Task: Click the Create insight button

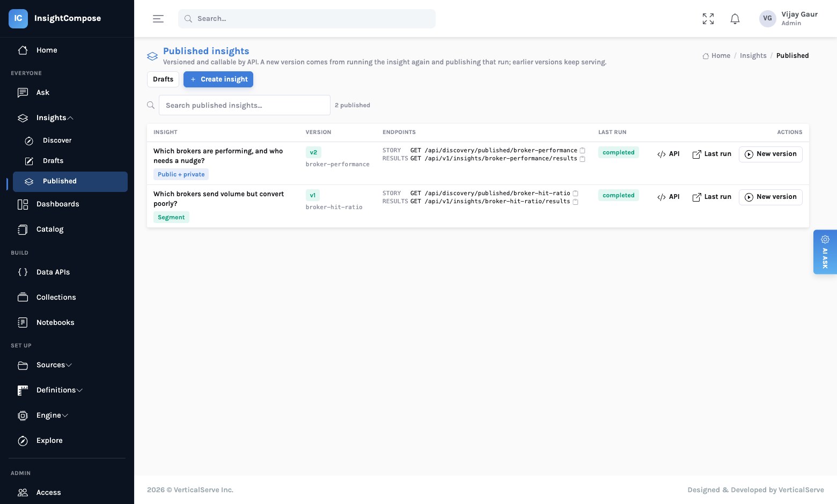Action: pos(218,79)
